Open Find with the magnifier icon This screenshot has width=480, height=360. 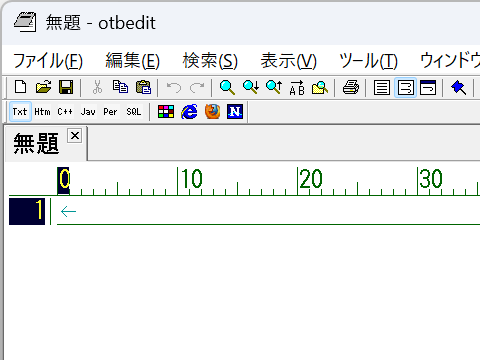[227, 87]
